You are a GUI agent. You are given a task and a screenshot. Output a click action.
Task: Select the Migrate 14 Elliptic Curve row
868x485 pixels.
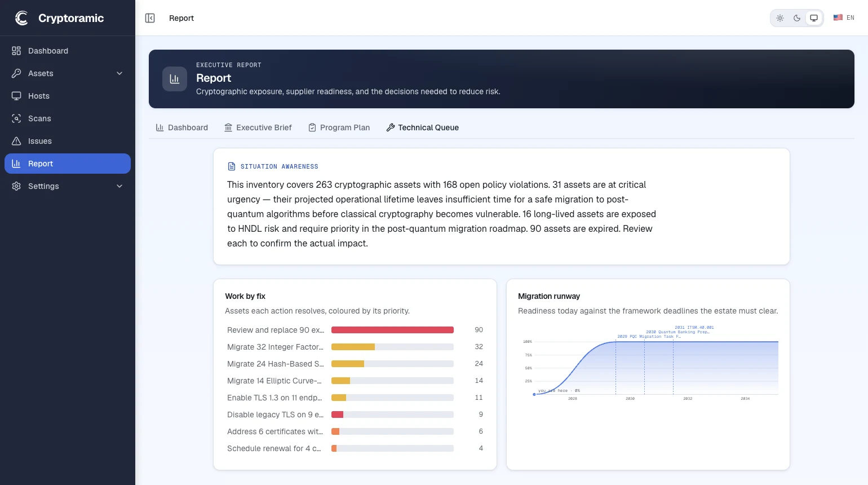click(x=355, y=381)
